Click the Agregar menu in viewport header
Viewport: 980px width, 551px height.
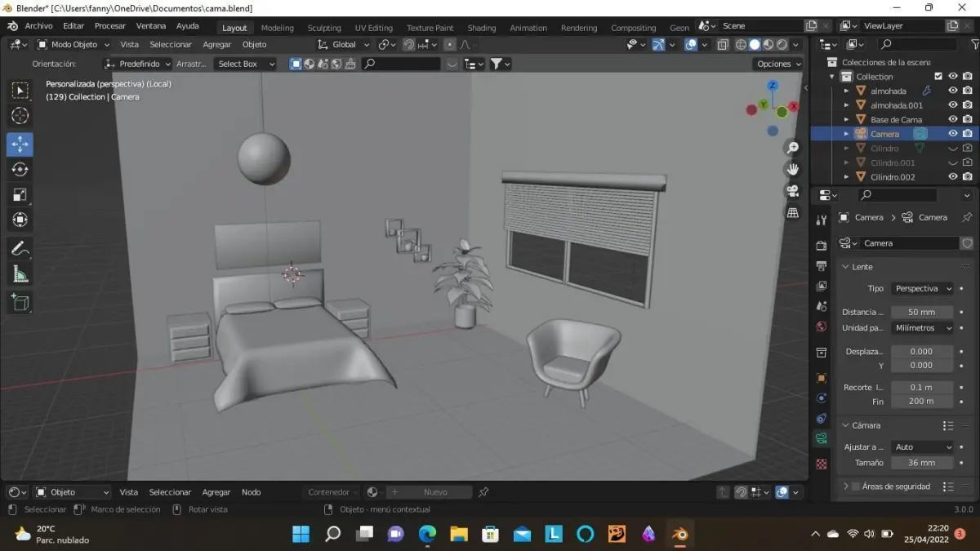[217, 45]
